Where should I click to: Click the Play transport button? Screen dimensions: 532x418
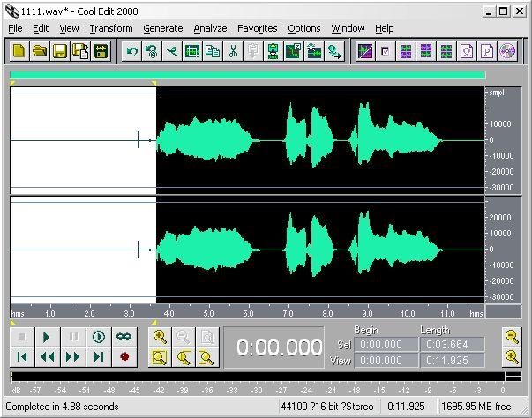tap(48, 337)
